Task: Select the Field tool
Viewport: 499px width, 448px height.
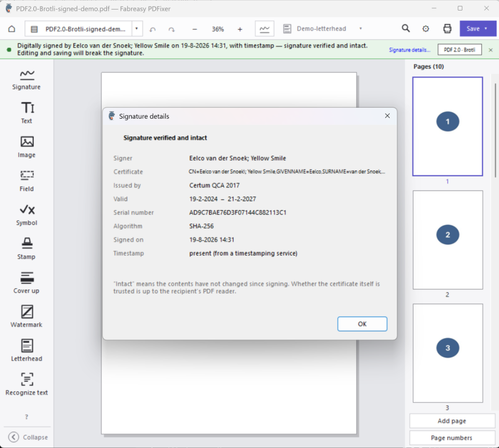Action: [x=26, y=181]
